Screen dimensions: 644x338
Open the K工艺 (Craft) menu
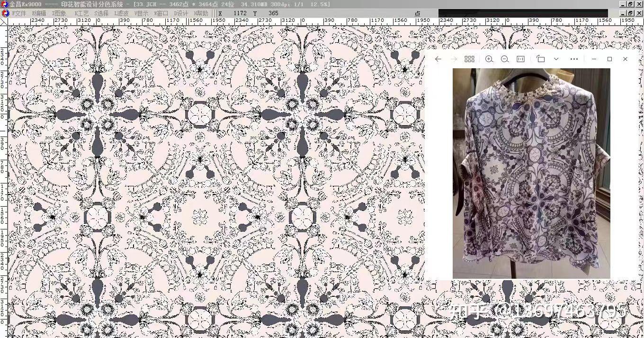click(82, 13)
